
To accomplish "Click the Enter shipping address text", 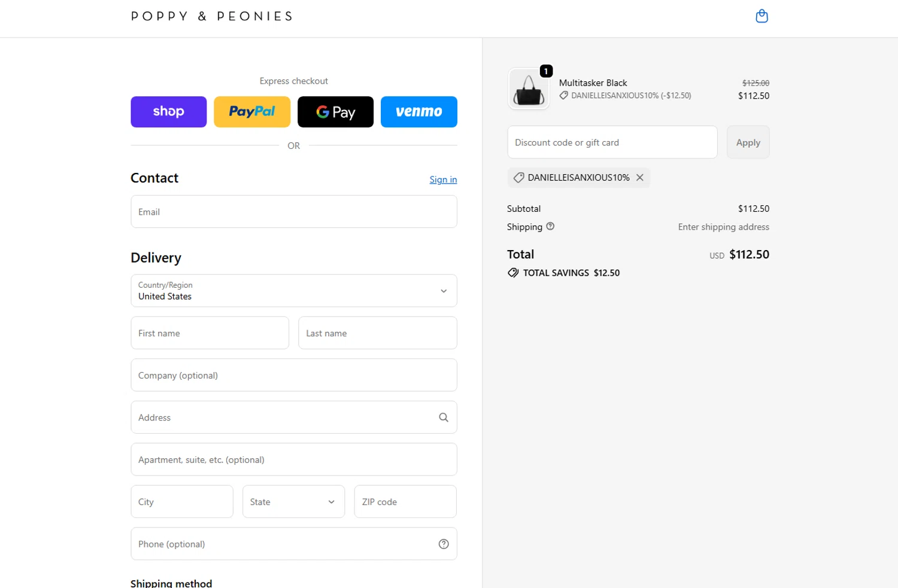I will click(723, 227).
